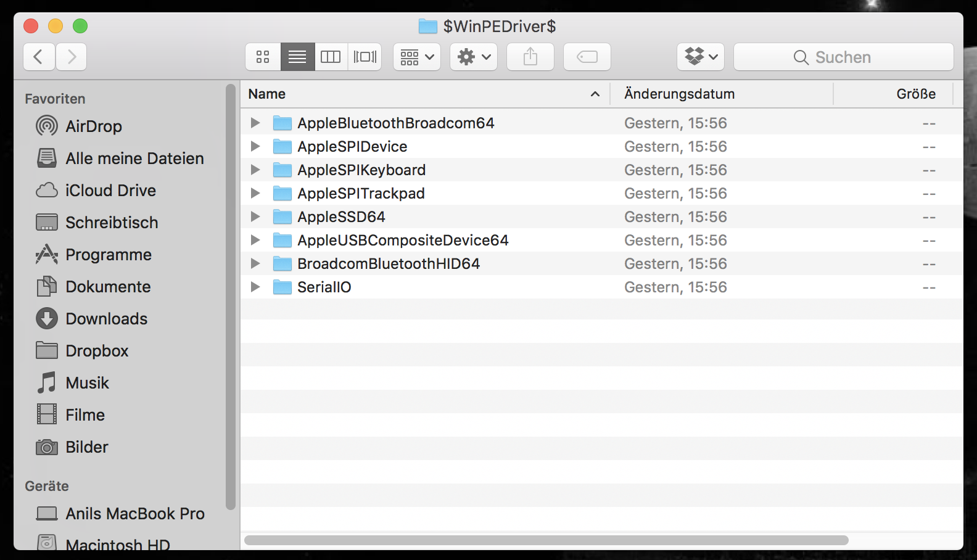
Task: Sort the list by Größe column
Action: (x=893, y=94)
